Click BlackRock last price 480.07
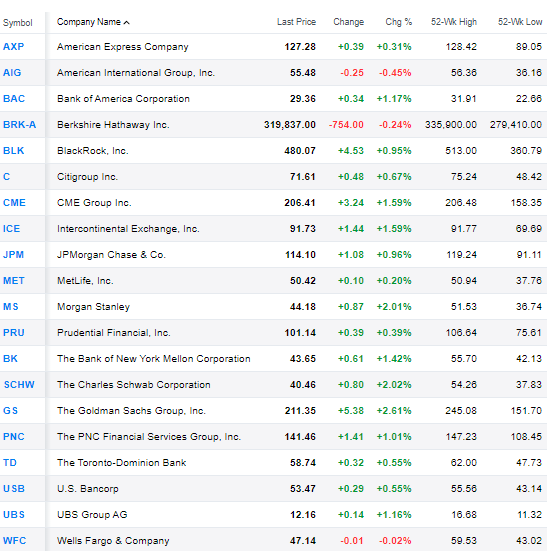 pyautogui.click(x=300, y=151)
